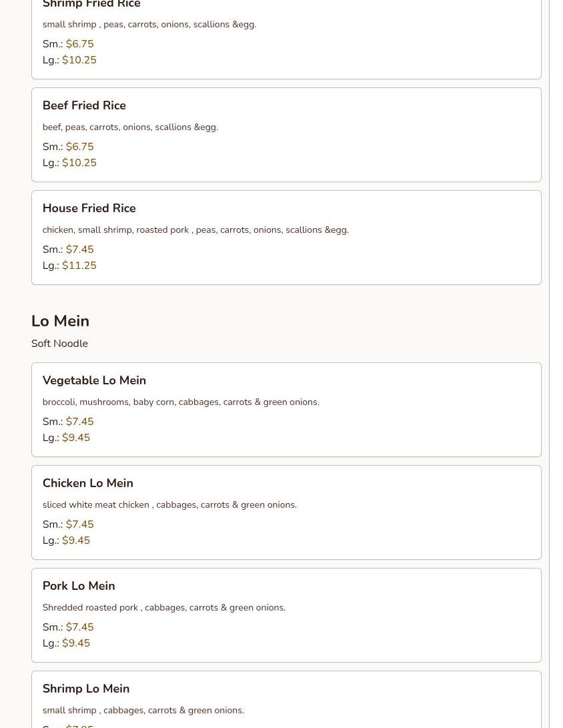Select the Pork Lo Mein title
Viewport: 563px width, 728px height.
78,586
